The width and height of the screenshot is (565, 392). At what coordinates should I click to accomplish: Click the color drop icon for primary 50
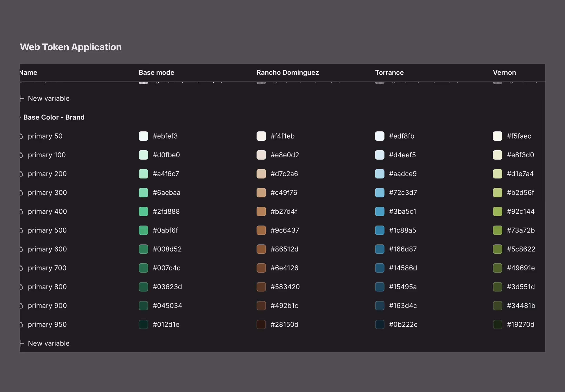[21, 136]
